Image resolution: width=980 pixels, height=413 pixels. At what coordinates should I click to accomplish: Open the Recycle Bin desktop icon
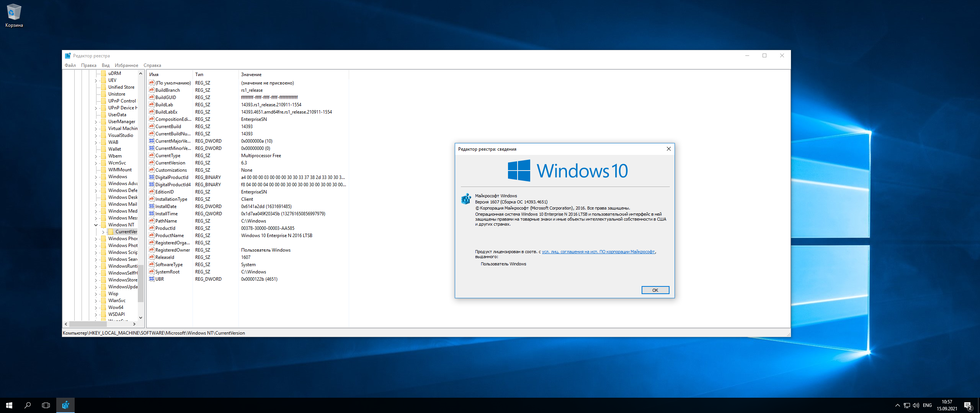tap(14, 15)
